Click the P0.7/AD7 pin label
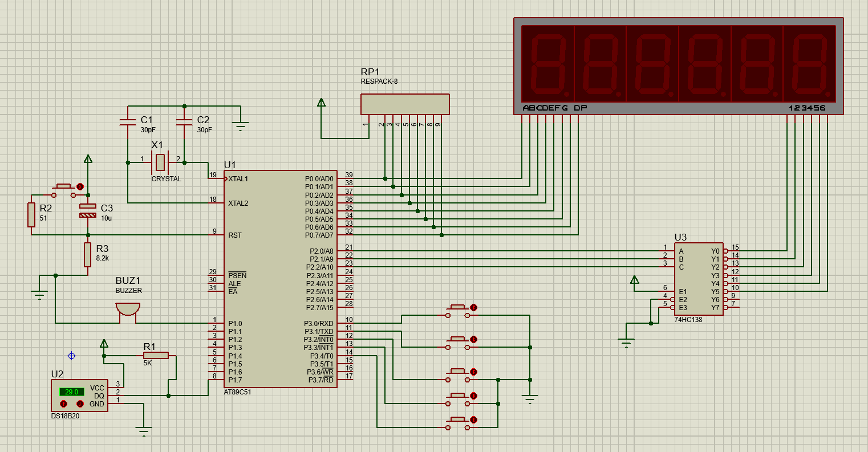 point(319,235)
